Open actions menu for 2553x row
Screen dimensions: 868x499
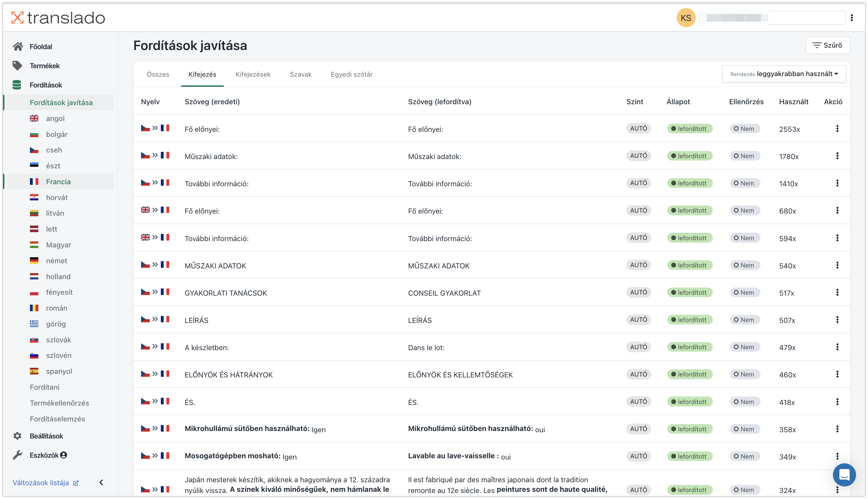pyautogui.click(x=837, y=128)
